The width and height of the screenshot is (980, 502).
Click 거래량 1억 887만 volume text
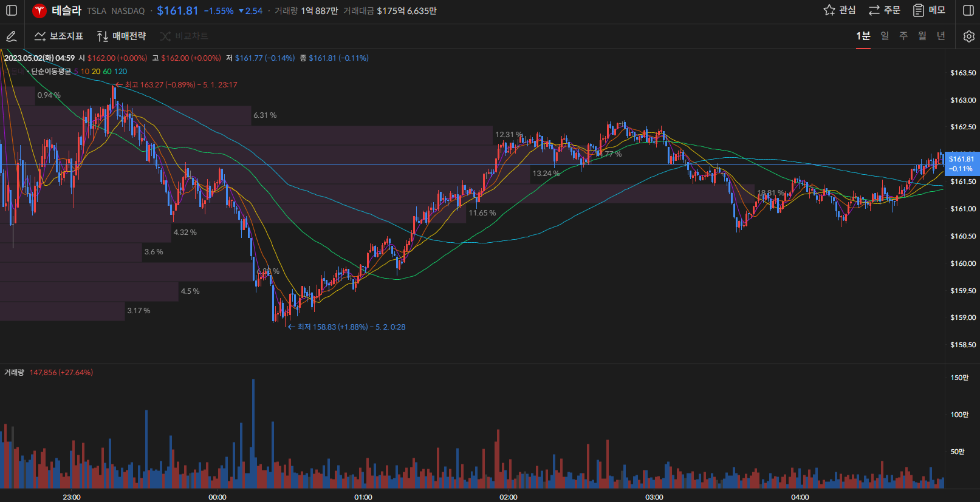[306, 11]
